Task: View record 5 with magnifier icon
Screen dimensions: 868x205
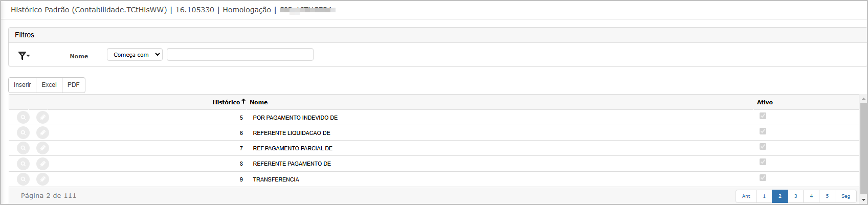Action: 23,118
